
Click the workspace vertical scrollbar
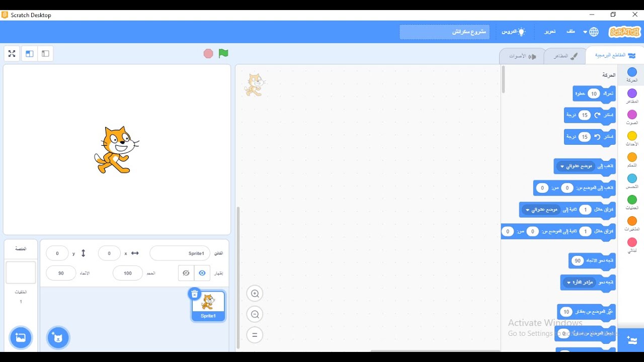238,278
